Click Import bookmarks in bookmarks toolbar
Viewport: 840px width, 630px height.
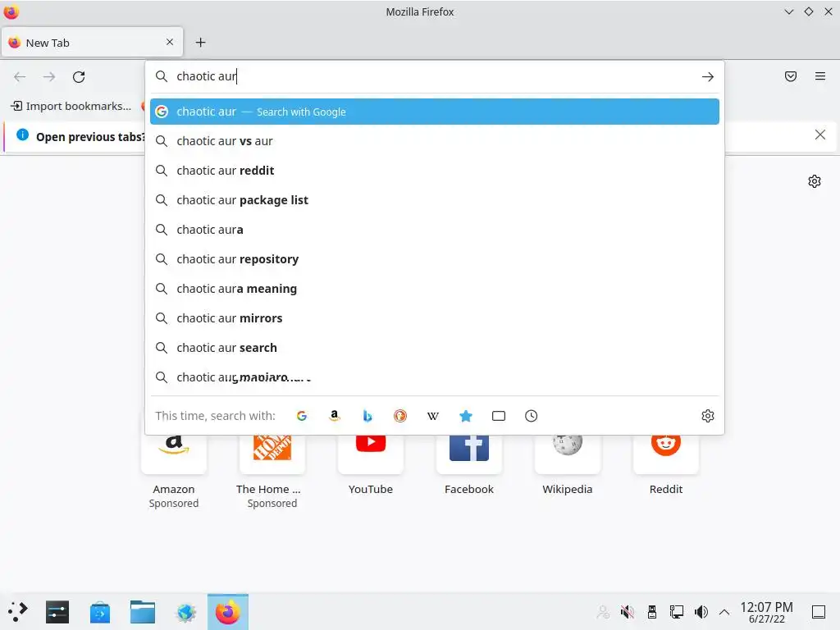[71, 106]
